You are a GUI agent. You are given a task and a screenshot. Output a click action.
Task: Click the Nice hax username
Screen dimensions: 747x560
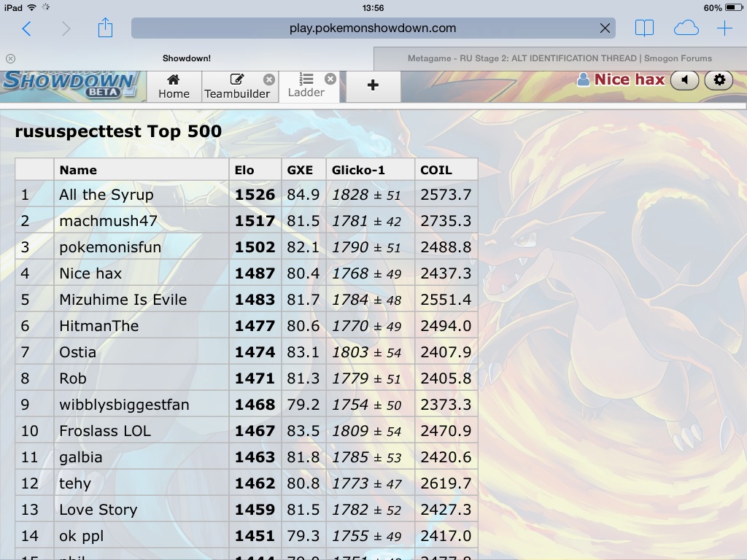(629, 79)
